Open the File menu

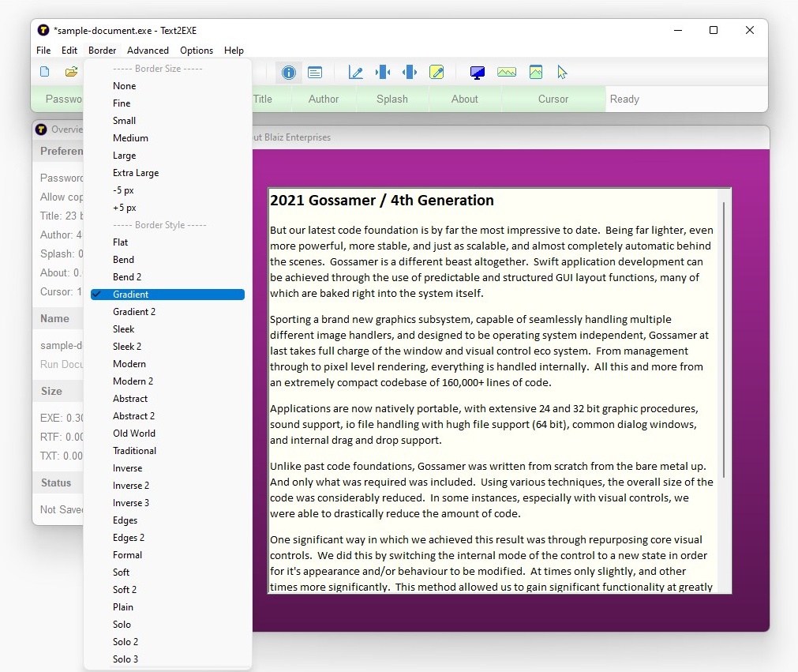(43, 51)
